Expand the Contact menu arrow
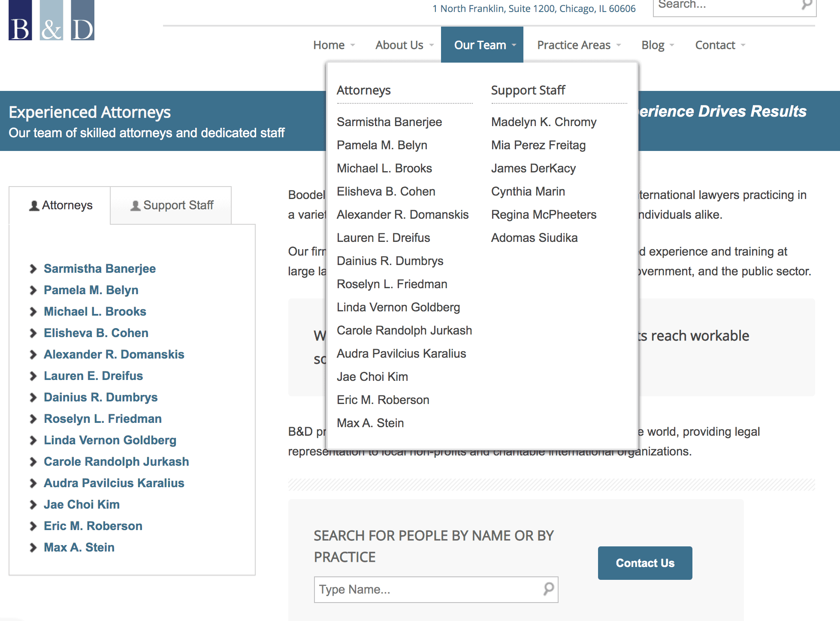Viewport: 840px width, 621px height. [x=743, y=45]
